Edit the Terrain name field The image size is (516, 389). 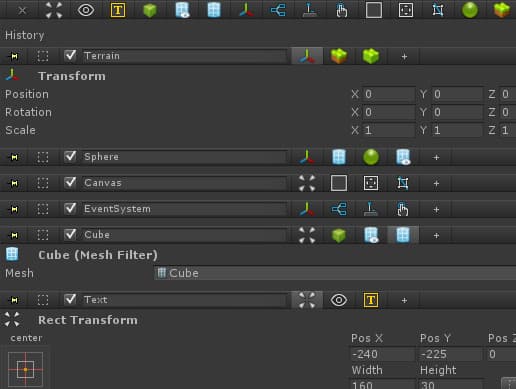coord(184,56)
